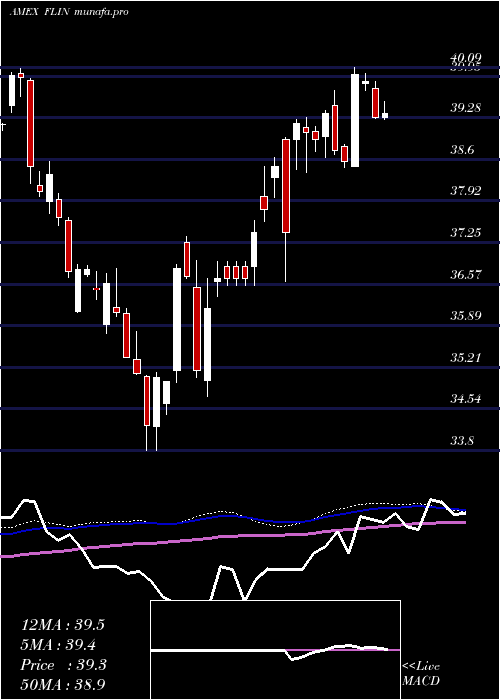Select the 35.21 price axis label
This screenshot has width=500, height=700.
[466, 357]
